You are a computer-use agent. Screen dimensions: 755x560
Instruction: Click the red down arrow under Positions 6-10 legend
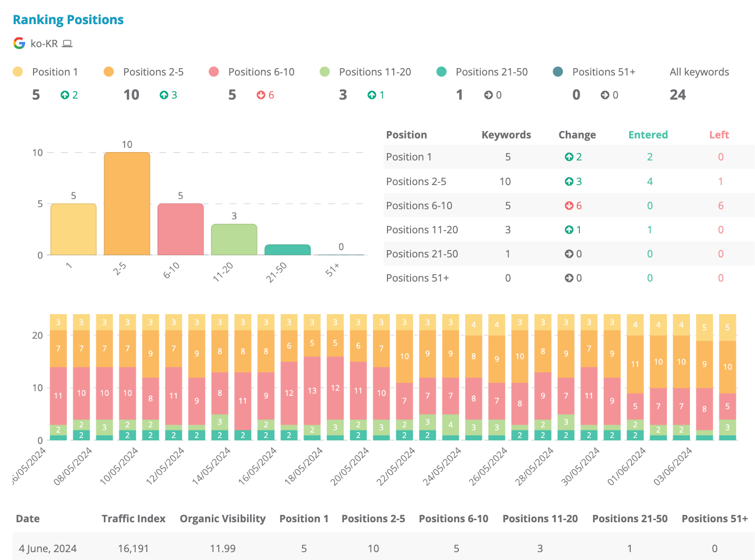(x=261, y=95)
